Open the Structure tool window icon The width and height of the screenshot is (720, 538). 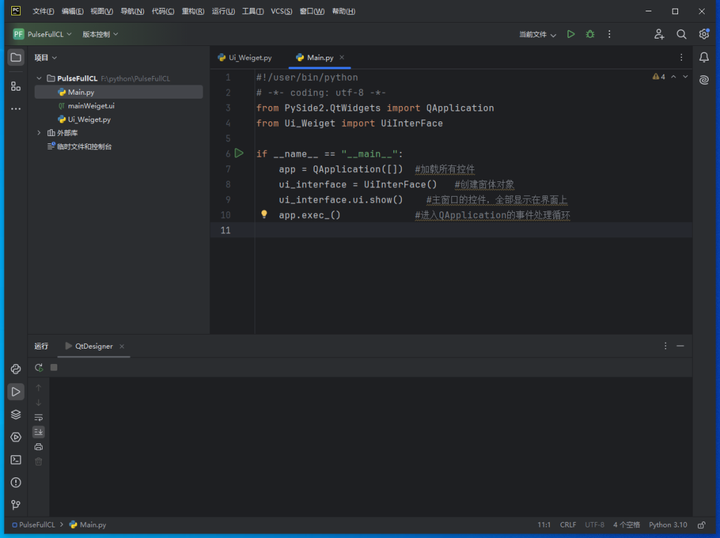click(x=16, y=86)
